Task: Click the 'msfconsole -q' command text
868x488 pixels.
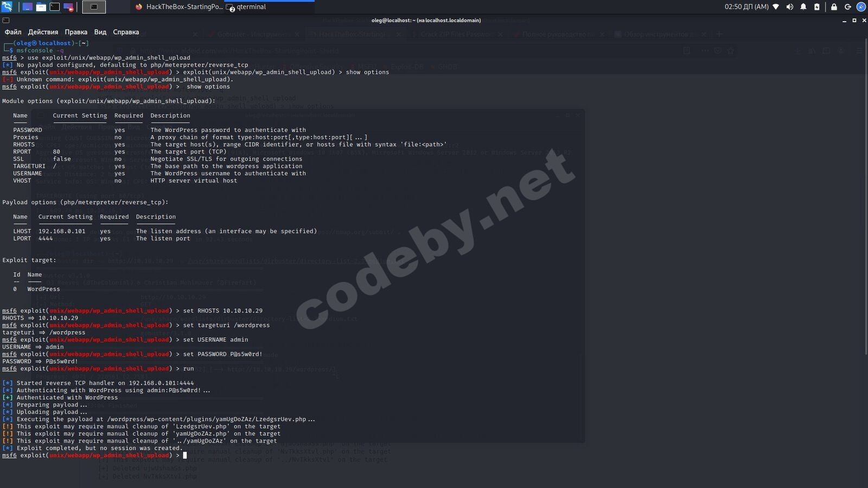Action: coord(40,50)
